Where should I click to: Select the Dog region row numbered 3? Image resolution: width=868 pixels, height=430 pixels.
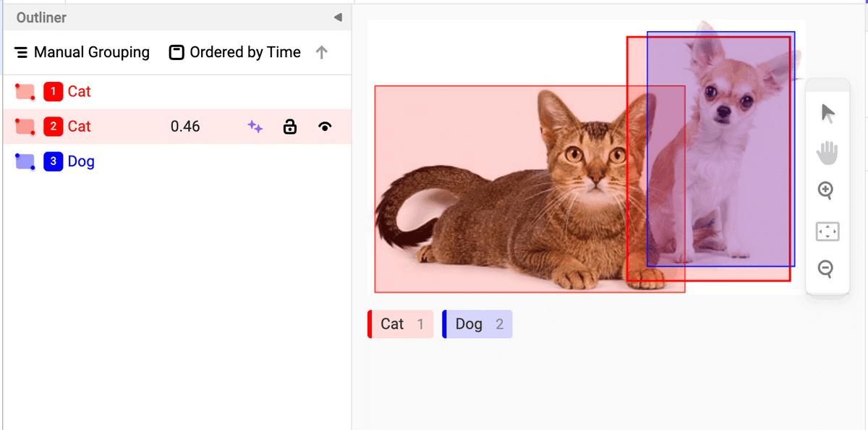pos(177,161)
